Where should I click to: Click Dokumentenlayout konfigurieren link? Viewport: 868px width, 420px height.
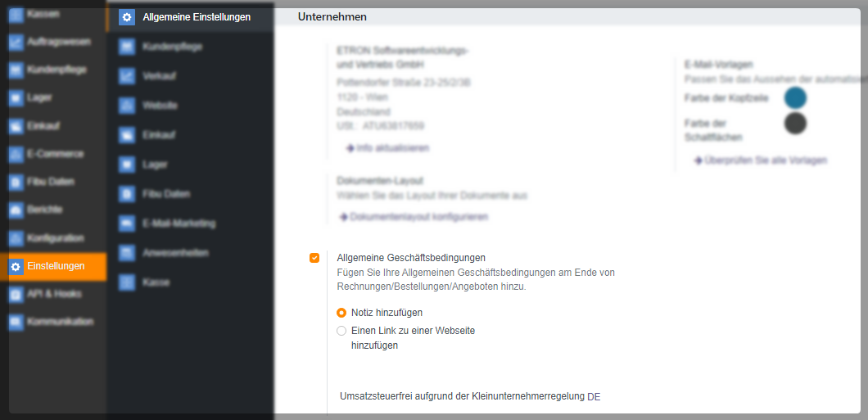tap(418, 217)
